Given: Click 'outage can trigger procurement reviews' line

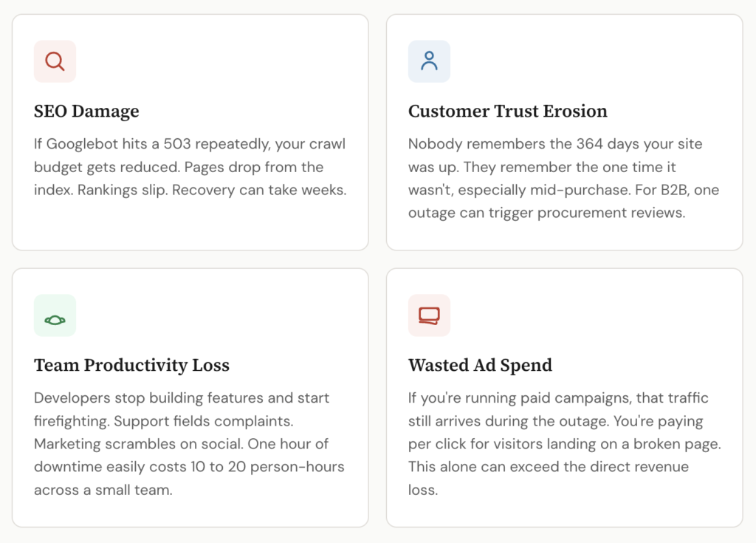Looking at the screenshot, I should pos(547,213).
